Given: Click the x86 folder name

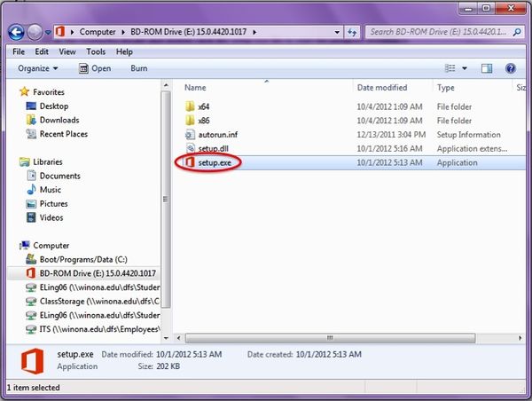Looking at the screenshot, I should click(x=204, y=121).
